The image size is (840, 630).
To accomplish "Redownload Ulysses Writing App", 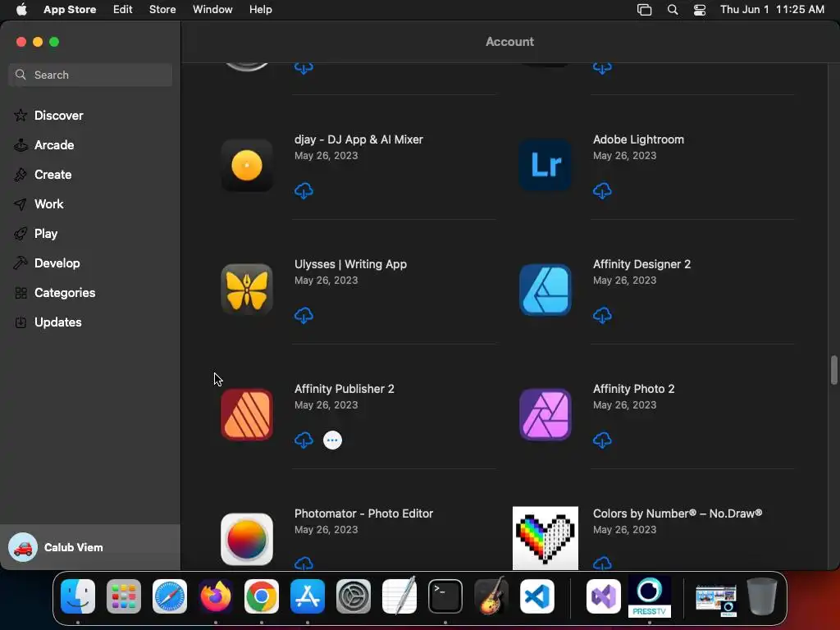I will pos(304,316).
